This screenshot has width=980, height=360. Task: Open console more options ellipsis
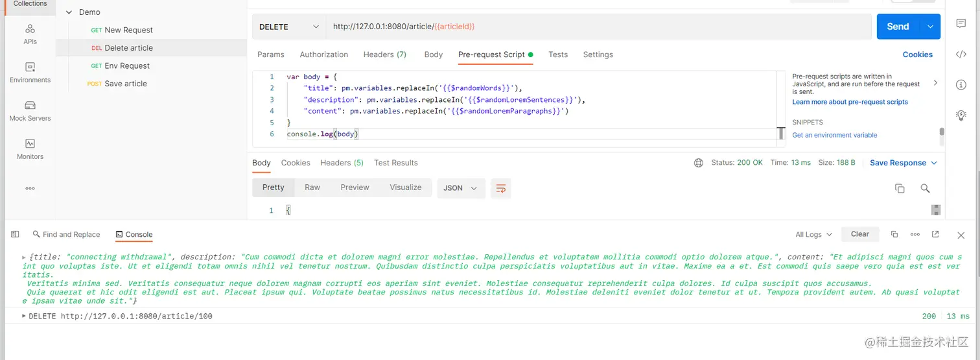[x=915, y=234]
